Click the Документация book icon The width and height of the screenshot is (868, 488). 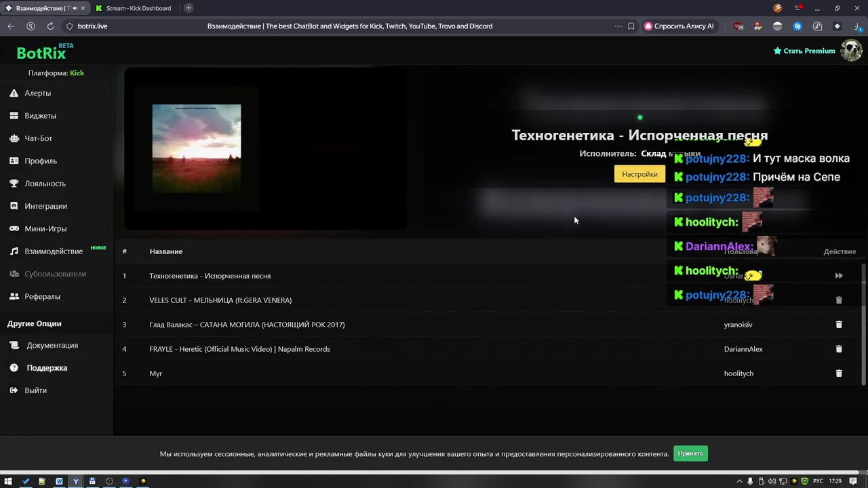point(14,345)
